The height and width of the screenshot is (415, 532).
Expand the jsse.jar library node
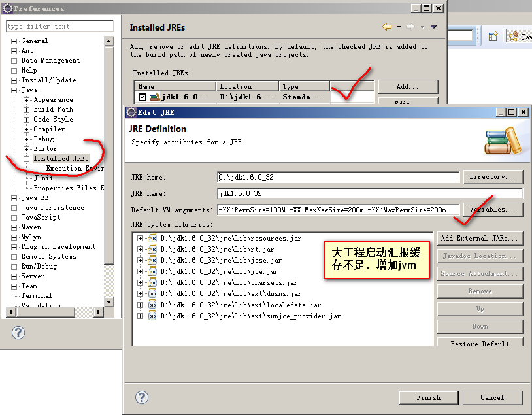140,260
